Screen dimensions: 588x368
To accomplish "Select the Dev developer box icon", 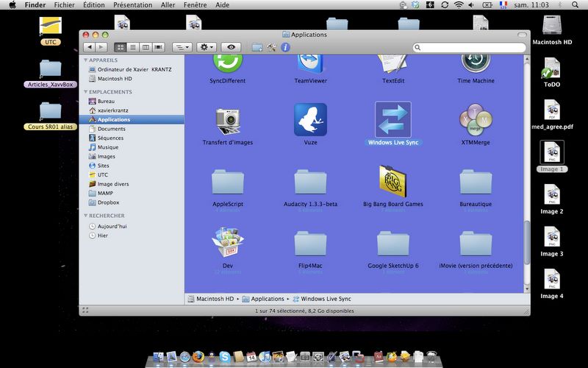I will click(x=228, y=242).
